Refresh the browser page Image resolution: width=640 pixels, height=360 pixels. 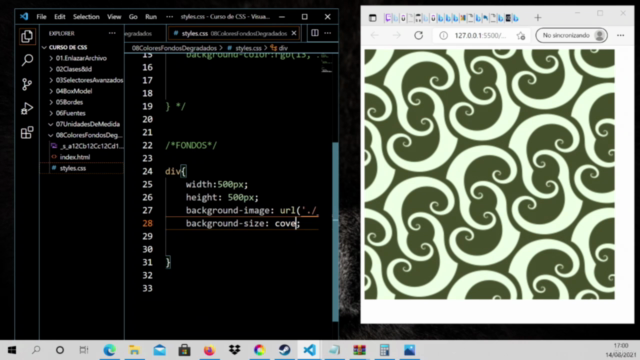[418, 36]
